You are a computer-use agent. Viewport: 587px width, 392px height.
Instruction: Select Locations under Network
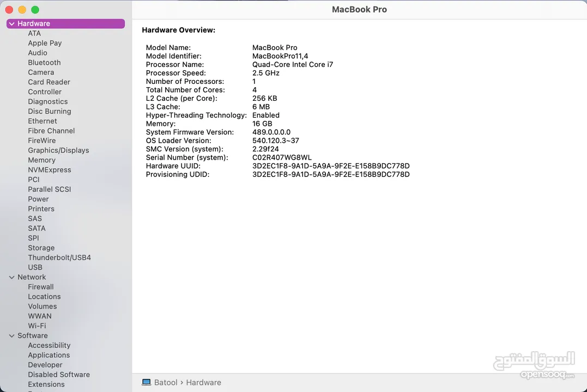[44, 296]
